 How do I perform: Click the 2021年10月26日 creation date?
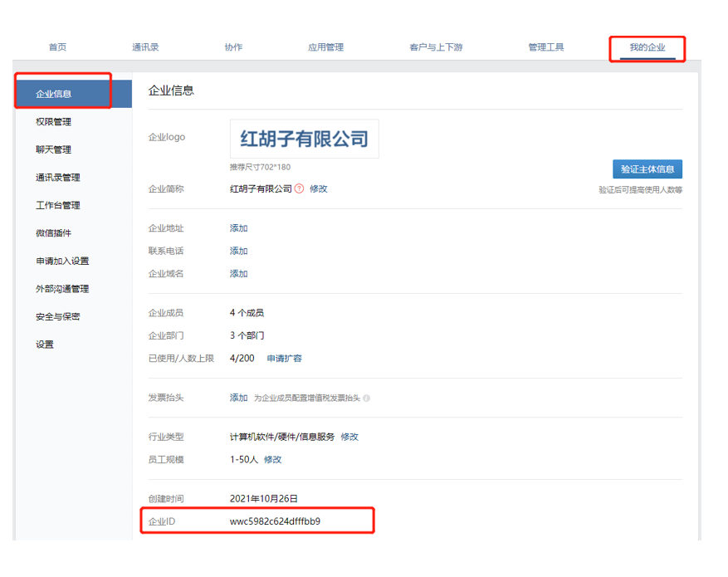click(264, 499)
